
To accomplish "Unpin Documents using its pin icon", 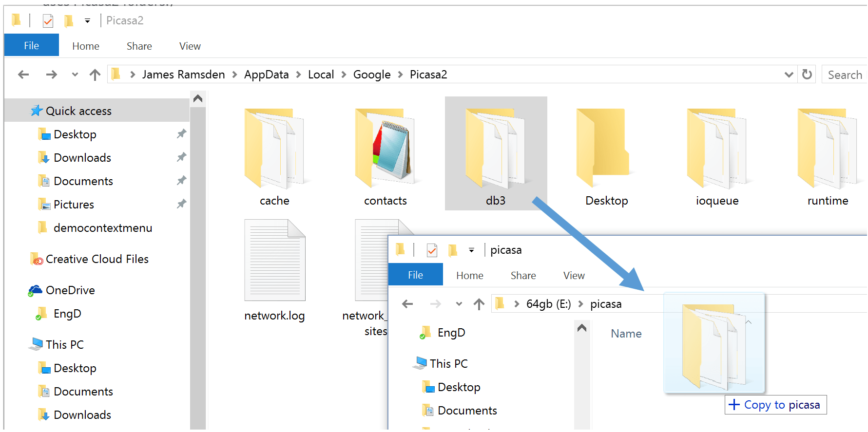I will coord(181,180).
